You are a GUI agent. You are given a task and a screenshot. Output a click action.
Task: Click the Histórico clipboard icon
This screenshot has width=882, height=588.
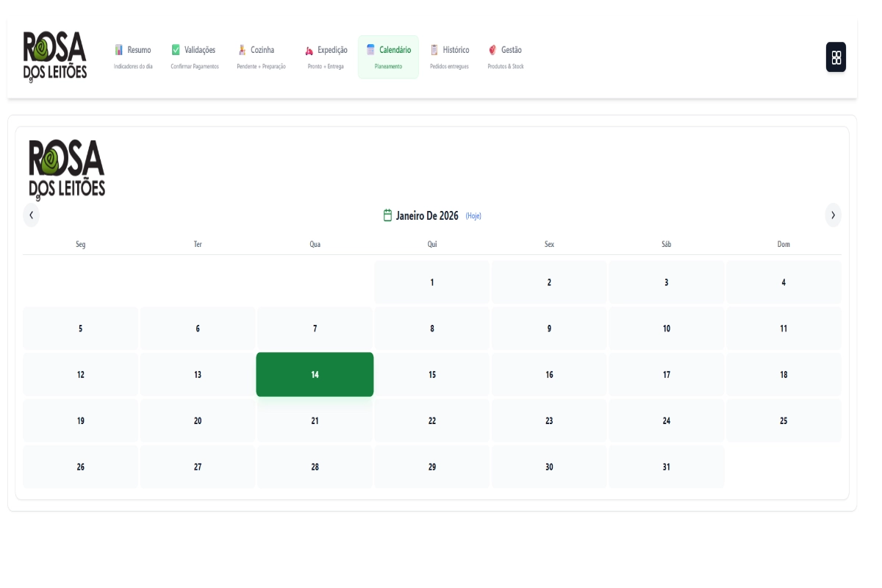(x=434, y=50)
